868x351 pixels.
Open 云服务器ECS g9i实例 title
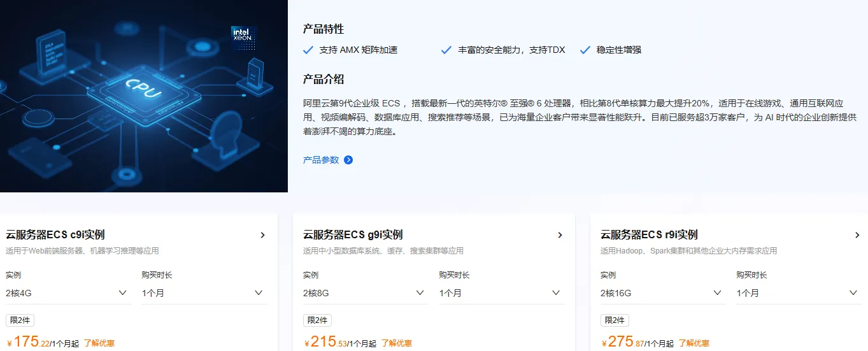tap(353, 235)
